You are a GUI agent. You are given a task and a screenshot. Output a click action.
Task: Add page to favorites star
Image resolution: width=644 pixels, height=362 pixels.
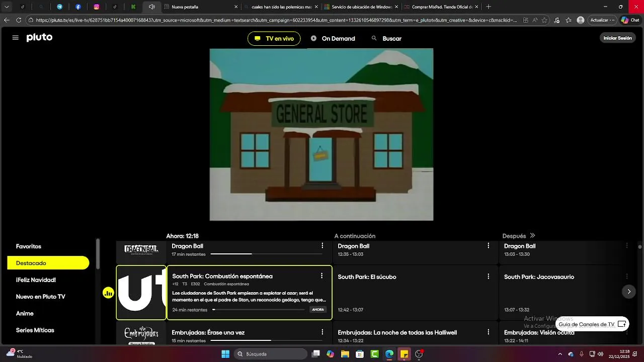coord(544,20)
